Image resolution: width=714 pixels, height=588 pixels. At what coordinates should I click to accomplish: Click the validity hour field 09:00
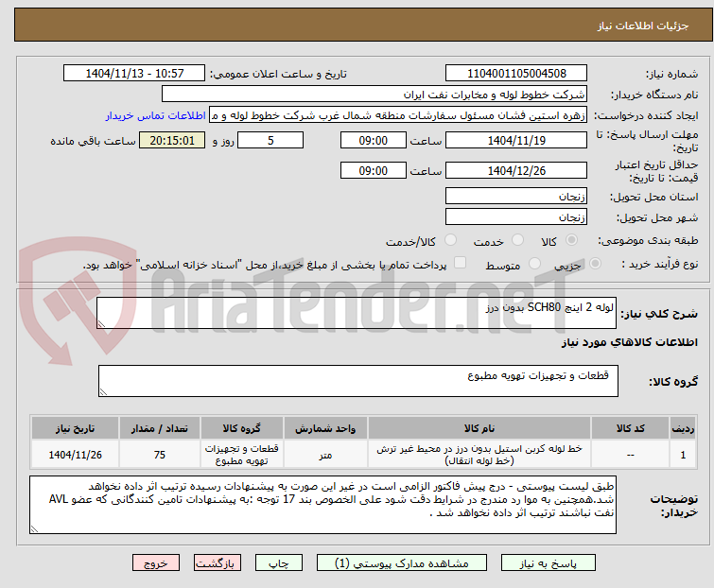click(x=373, y=170)
